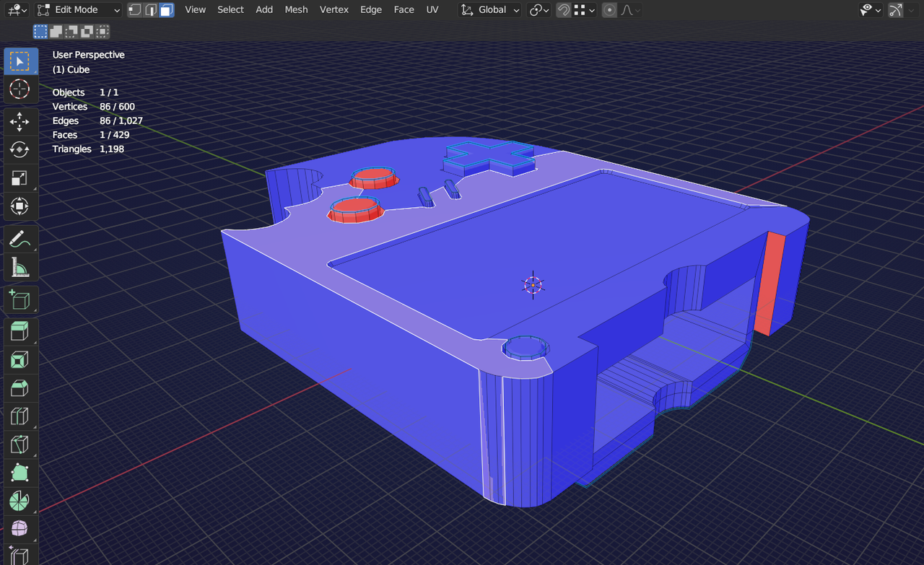Select the Cursor tool in toolbar
Viewport: 924px width, 565px height.
point(19,89)
